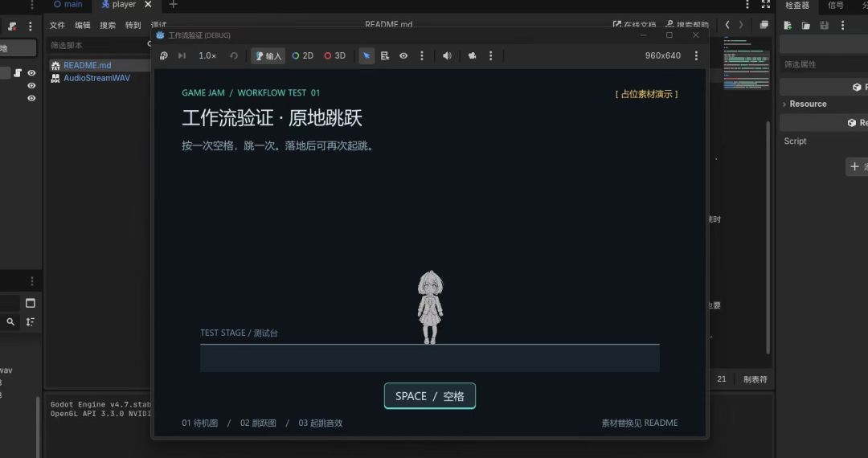This screenshot has height=458, width=868.
Task: Open the 1.0× game speed selector
Action: click(x=207, y=56)
